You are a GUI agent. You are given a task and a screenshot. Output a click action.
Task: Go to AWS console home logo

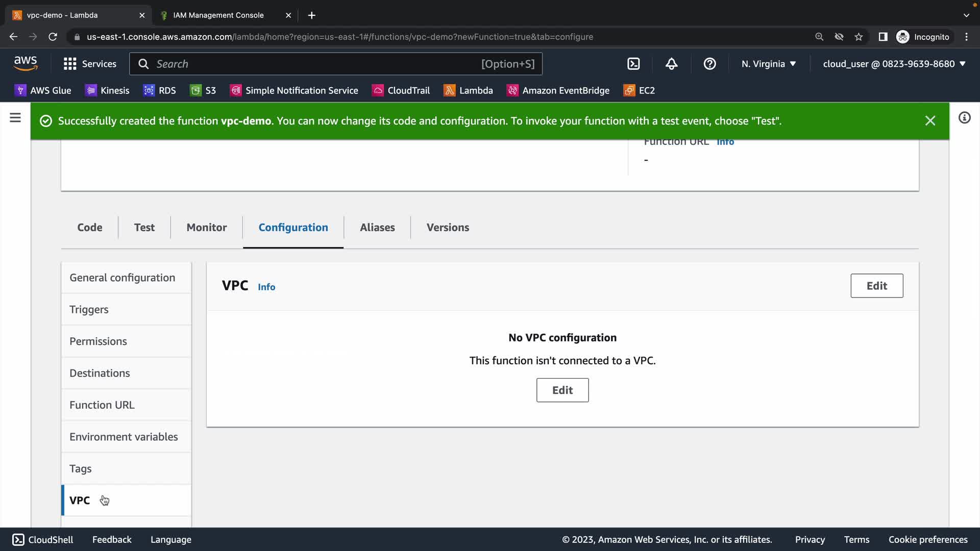(26, 64)
